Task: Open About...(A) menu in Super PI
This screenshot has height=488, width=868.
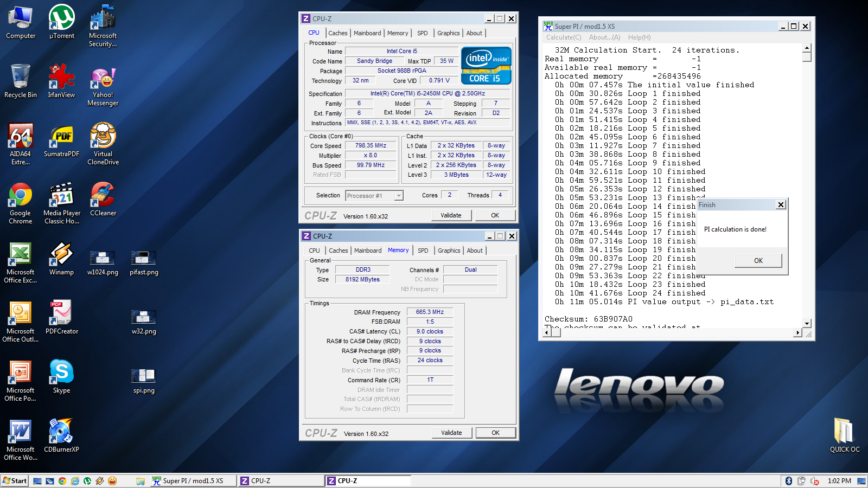Action: click(x=605, y=37)
